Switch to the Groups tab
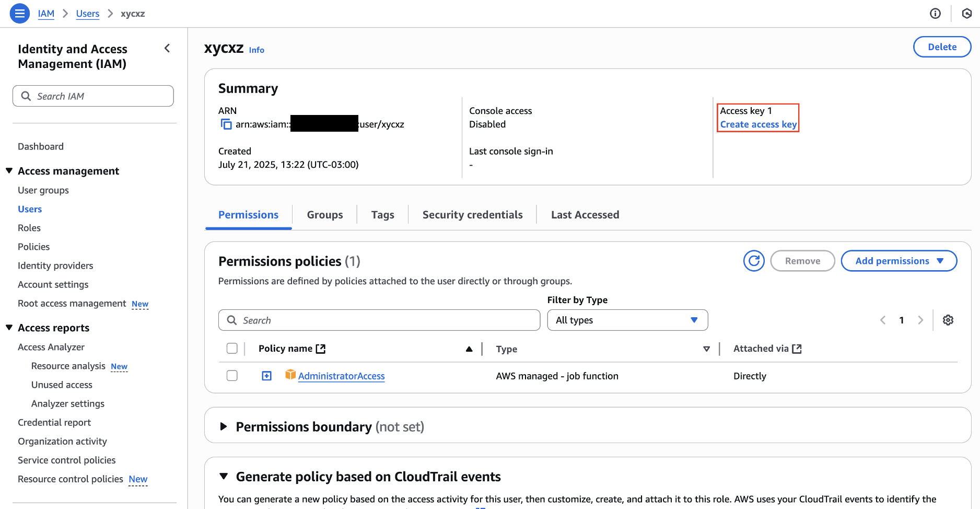980x509 pixels. (x=324, y=215)
